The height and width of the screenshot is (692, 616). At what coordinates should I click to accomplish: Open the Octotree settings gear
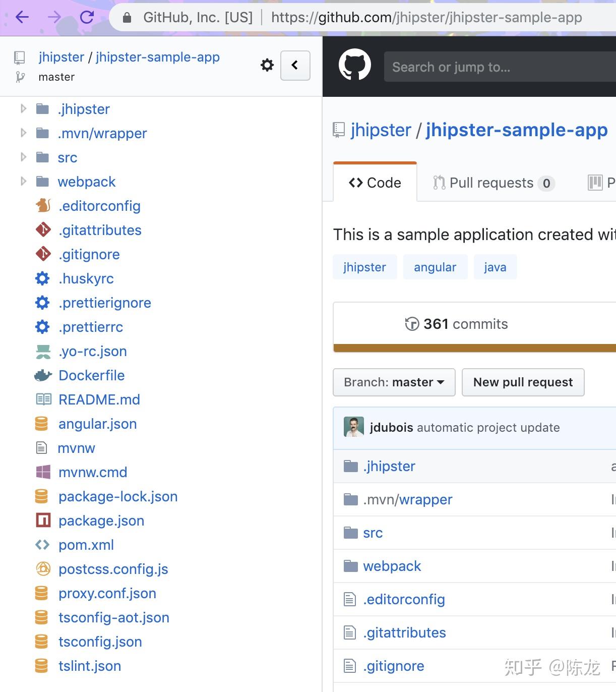tap(267, 65)
